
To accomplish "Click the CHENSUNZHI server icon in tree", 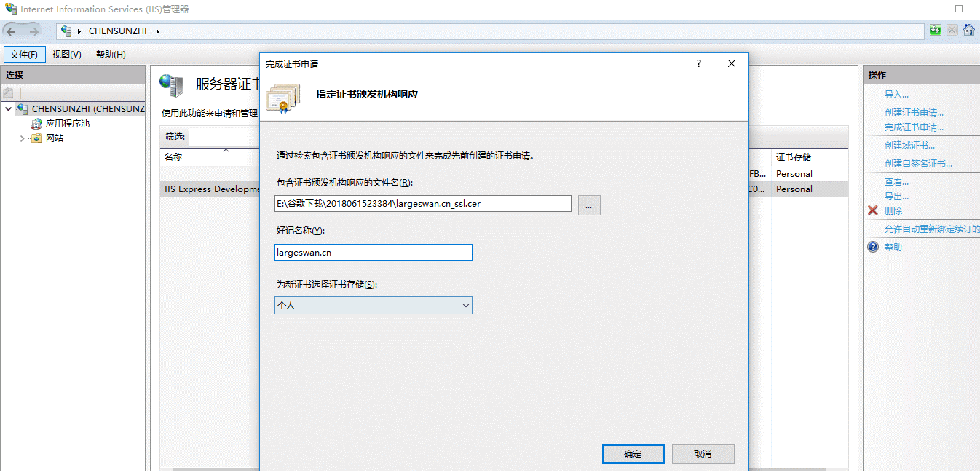I will 23,108.
